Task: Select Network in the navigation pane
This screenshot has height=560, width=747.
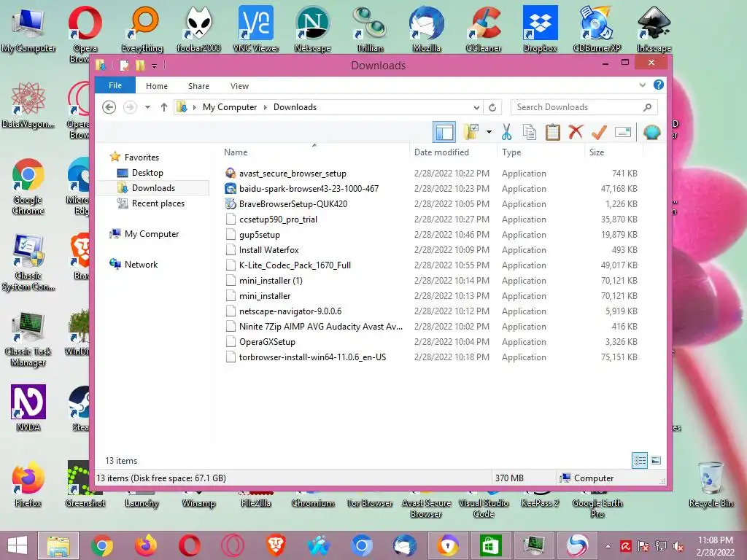Action: pyautogui.click(x=141, y=264)
